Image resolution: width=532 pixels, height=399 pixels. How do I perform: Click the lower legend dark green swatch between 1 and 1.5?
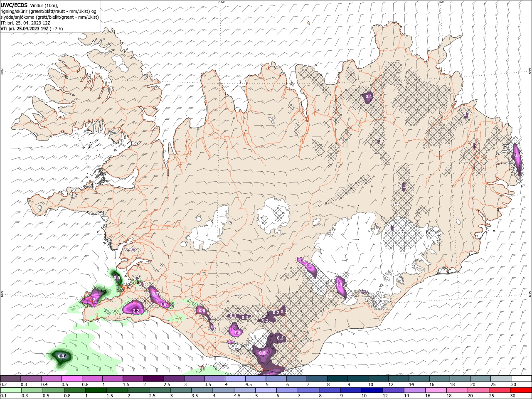[x=96, y=390]
